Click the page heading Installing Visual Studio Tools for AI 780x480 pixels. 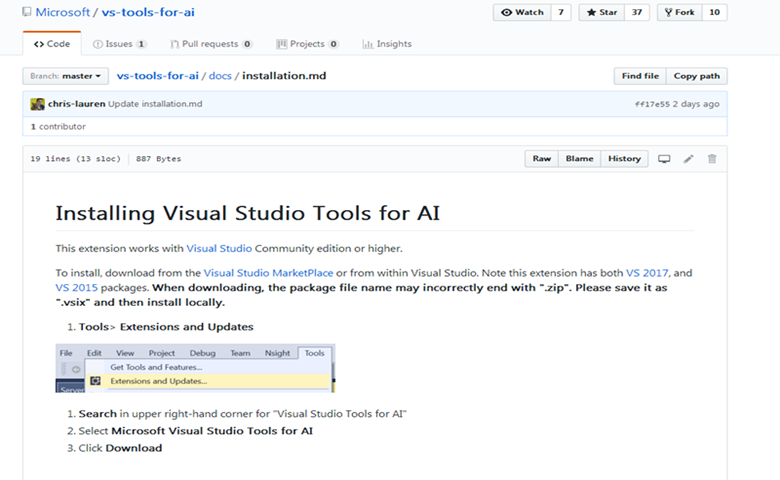tap(248, 213)
